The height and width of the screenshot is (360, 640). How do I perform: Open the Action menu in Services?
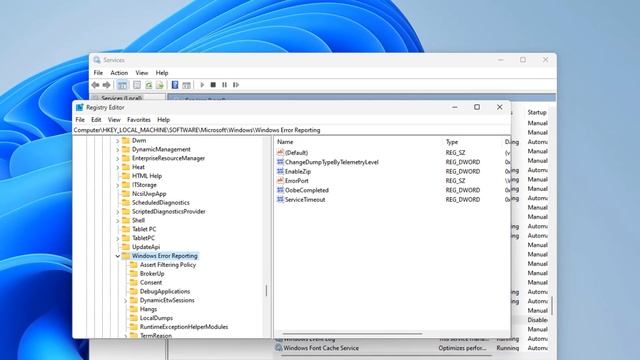119,73
